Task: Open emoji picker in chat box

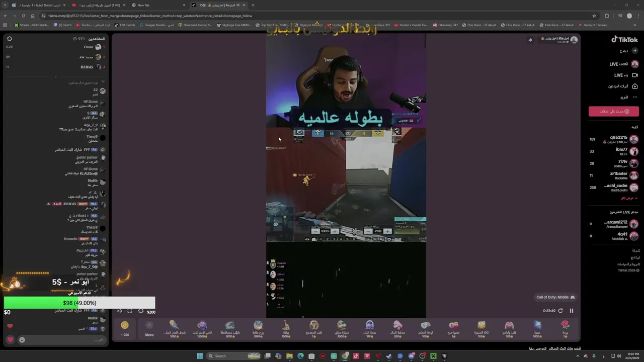Action: point(22,340)
